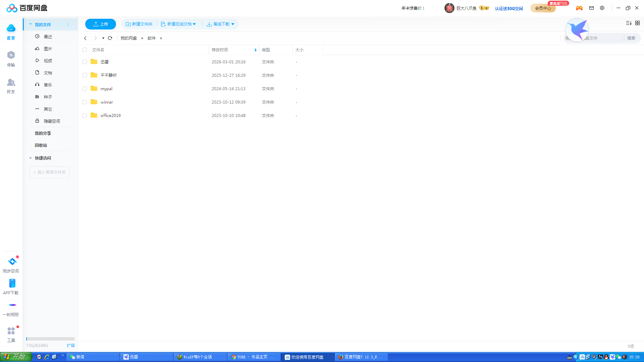The image size is (644, 362).
Task: Open 回收站 recycle bin entry
Action: tap(41, 145)
